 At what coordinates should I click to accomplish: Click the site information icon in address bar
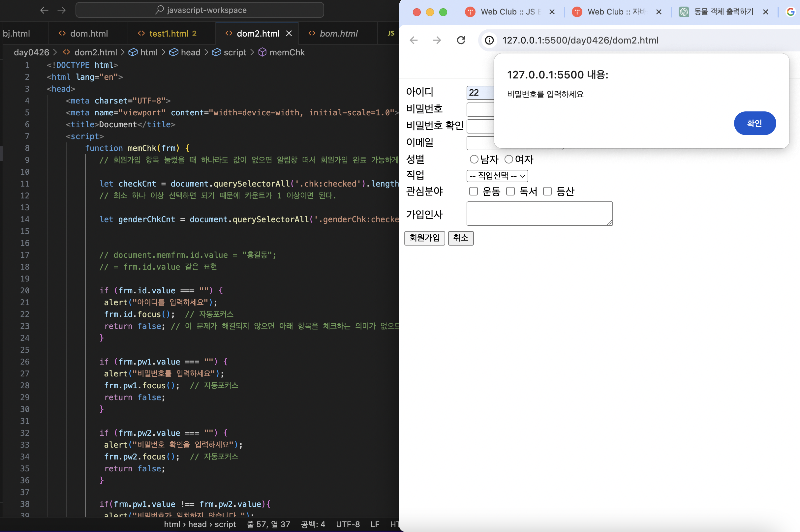(489, 40)
